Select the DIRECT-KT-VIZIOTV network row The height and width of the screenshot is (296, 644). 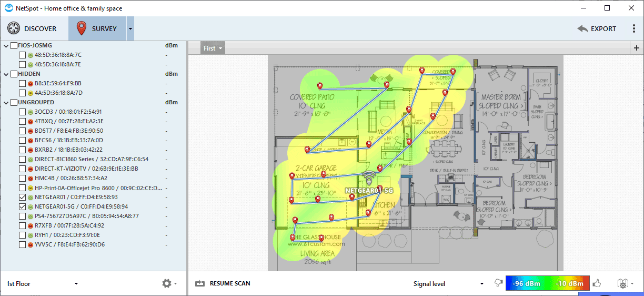[94, 169]
